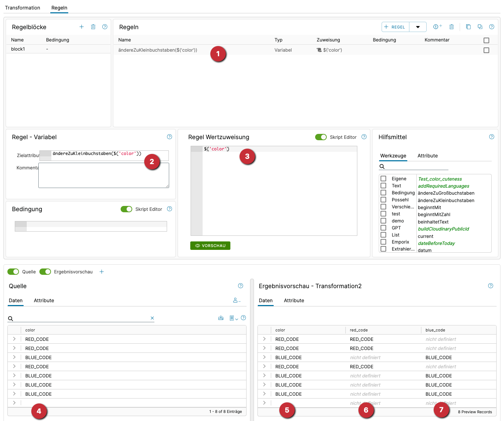Click into the Kommentar text area
The image size is (504, 421).
tap(104, 175)
